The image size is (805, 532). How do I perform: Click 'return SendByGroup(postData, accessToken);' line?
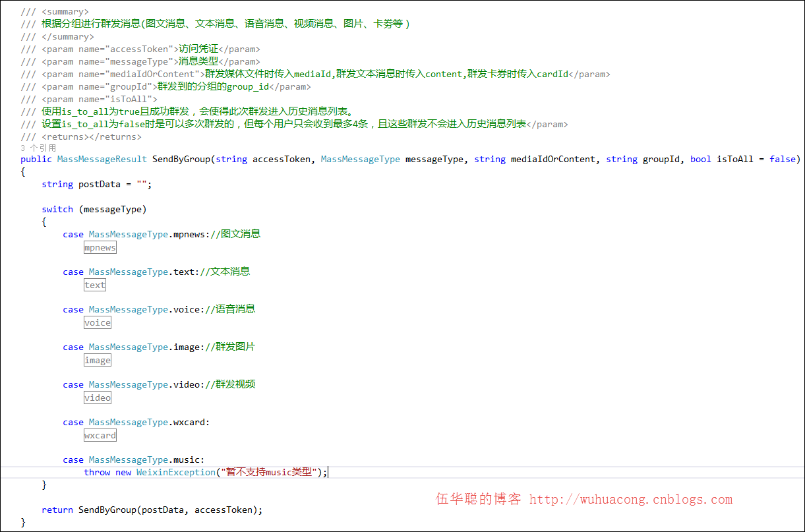152,510
